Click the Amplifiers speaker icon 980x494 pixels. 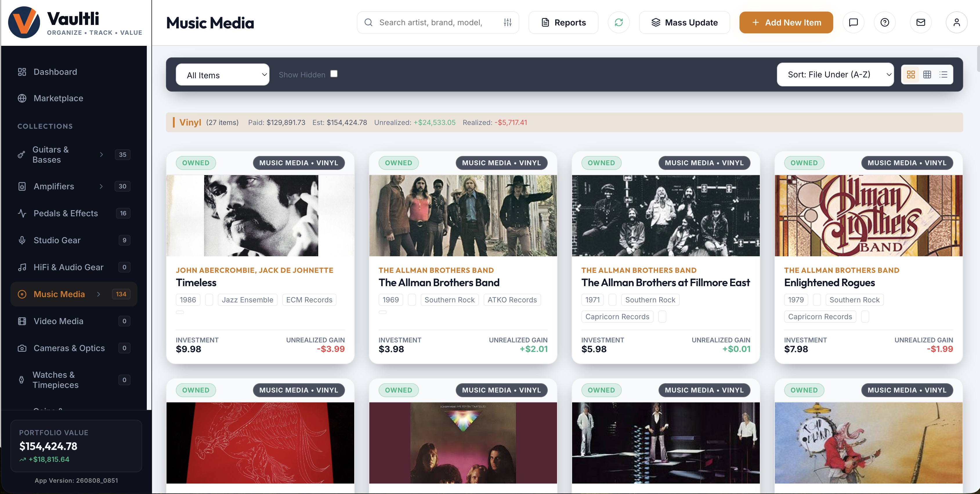pos(22,186)
